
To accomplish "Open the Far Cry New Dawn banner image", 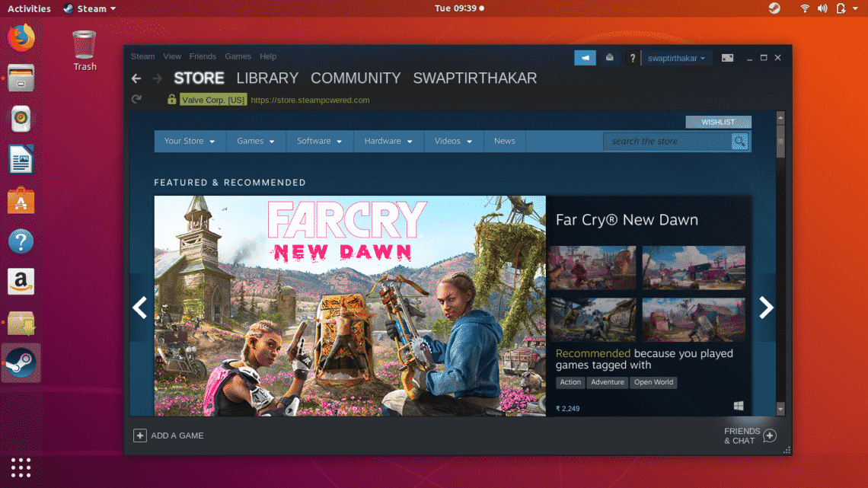I will pyautogui.click(x=349, y=305).
